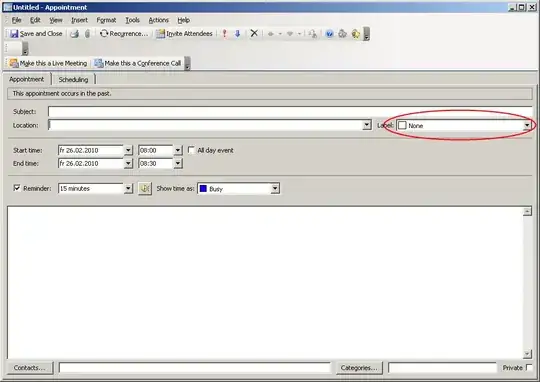Expand the 15 minutes reminder dropdown
Screen dimensions: 540x382
pyautogui.click(x=128, y=188)
